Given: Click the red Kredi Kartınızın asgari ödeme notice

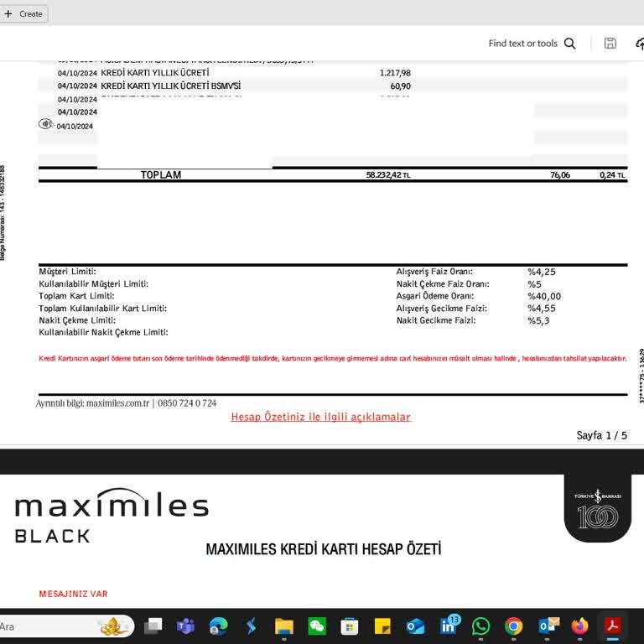Looking at the screenshot, I should pyautogui.click(x=333, y=359).
